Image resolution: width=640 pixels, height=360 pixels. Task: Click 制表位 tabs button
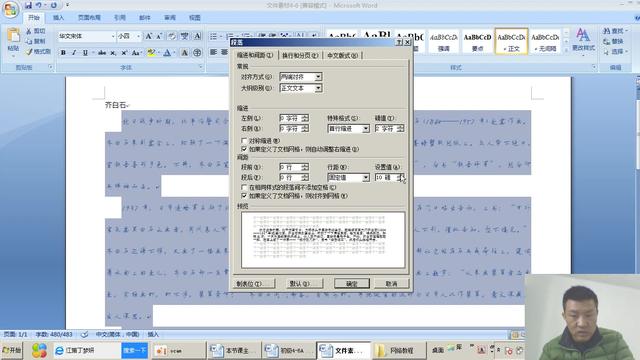(254, 284)
